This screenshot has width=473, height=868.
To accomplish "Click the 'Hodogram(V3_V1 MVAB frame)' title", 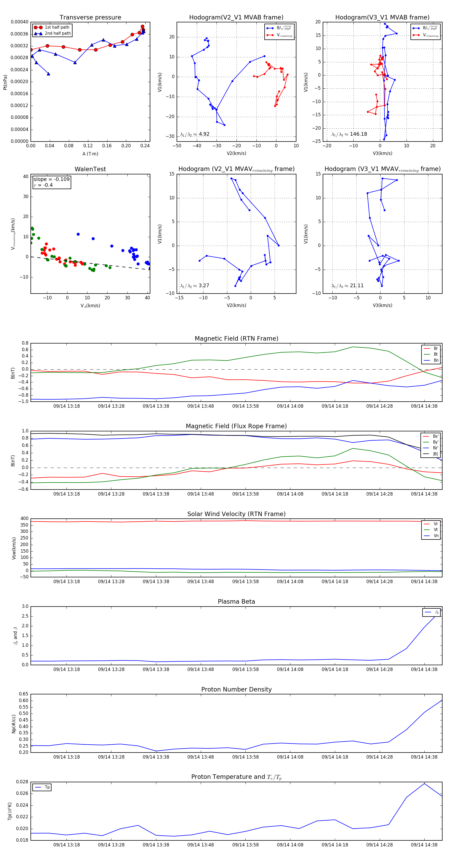I will tap(382, 17).
